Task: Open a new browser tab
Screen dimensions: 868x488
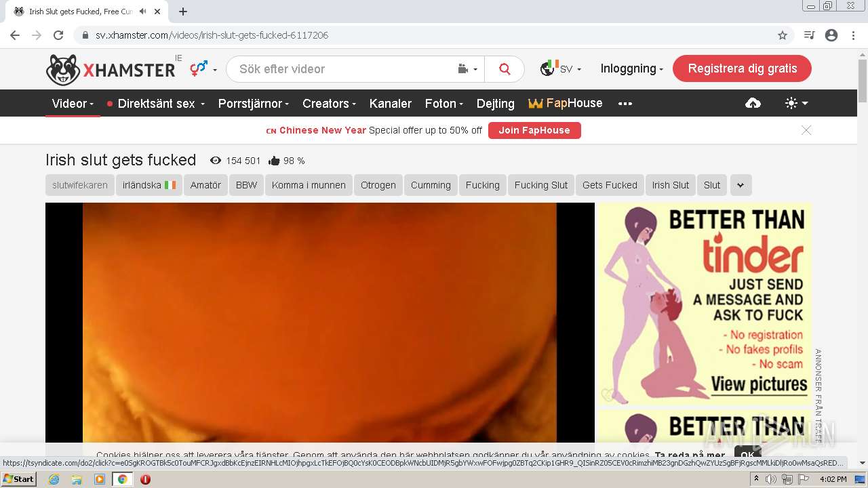Action: pyautogui.click(x=183, y=12)
